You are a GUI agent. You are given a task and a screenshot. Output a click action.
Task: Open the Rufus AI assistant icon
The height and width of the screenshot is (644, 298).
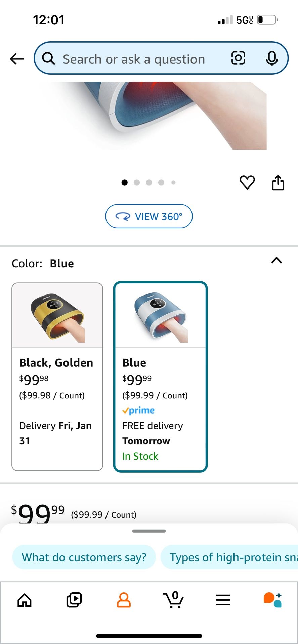(272, 600)
